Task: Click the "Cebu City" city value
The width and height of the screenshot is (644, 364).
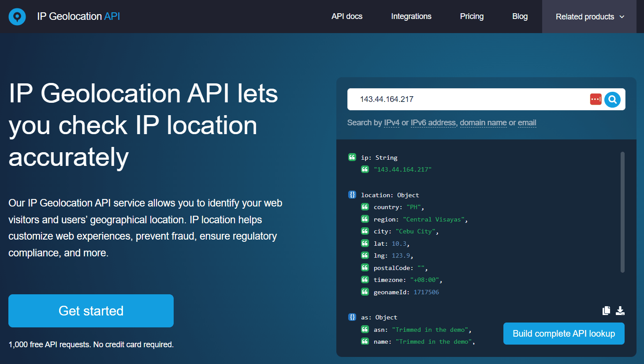Action: (415, 231)
